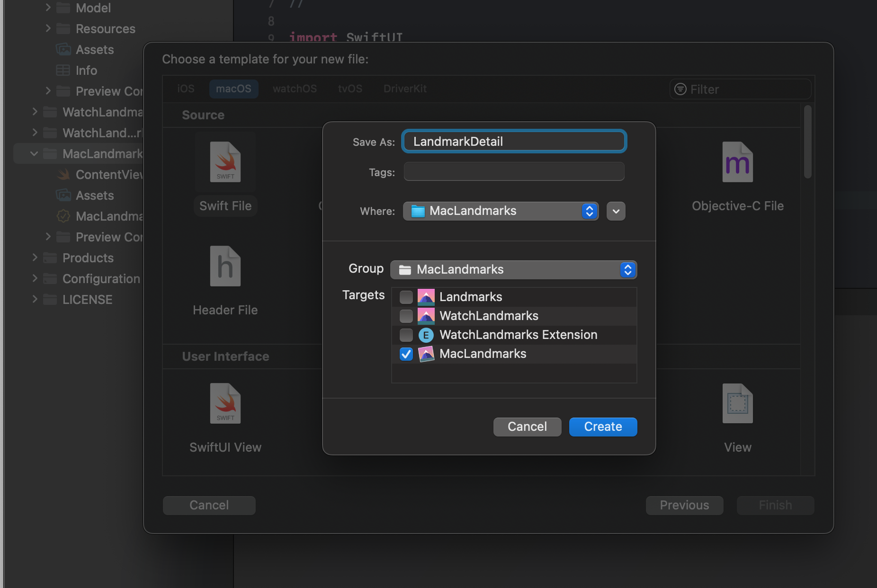The image size is (877, 588).
Task: Collapse the MacLandmarks group
Action: (34, 153)
